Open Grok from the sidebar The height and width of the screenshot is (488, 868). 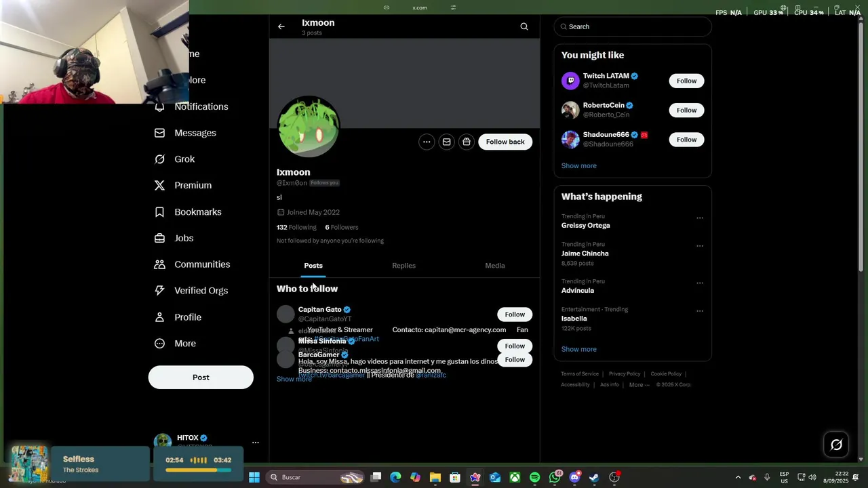tap(175, 159)
